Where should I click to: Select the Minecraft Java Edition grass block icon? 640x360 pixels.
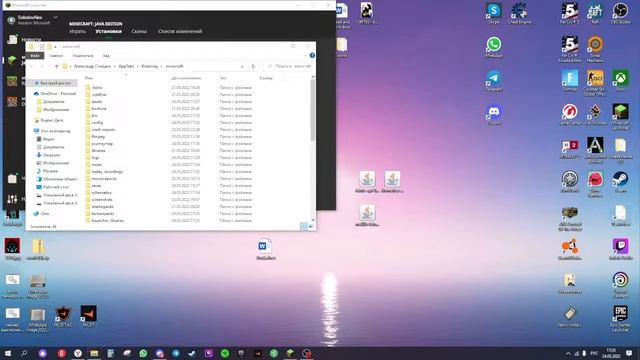point(12,60)
